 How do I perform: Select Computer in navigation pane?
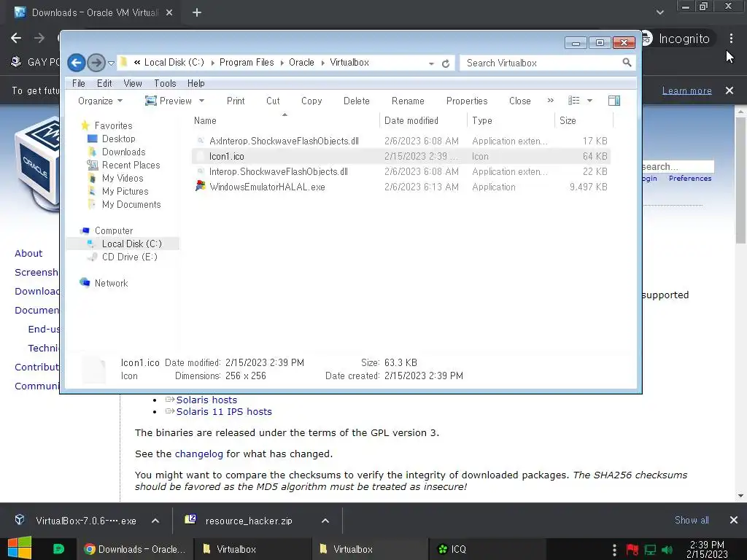coord(113,230)
